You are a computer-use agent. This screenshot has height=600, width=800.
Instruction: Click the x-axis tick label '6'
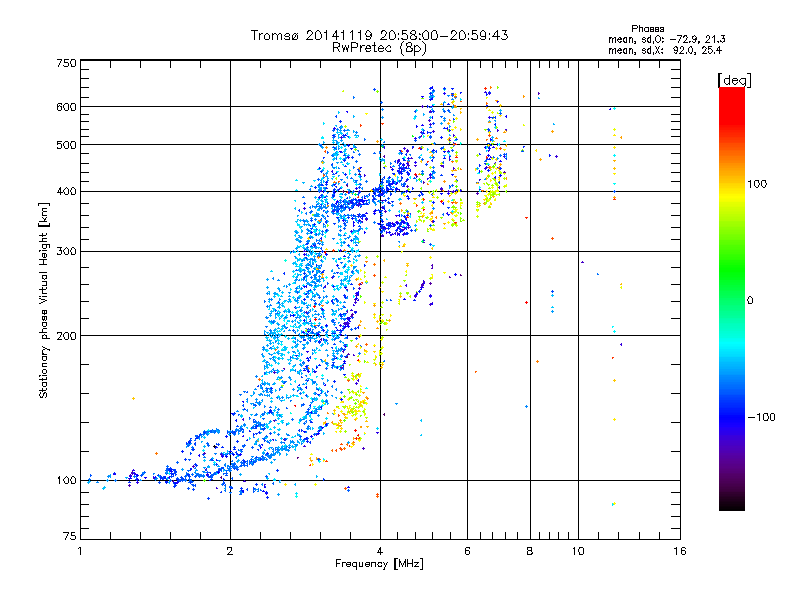[467, 551]
